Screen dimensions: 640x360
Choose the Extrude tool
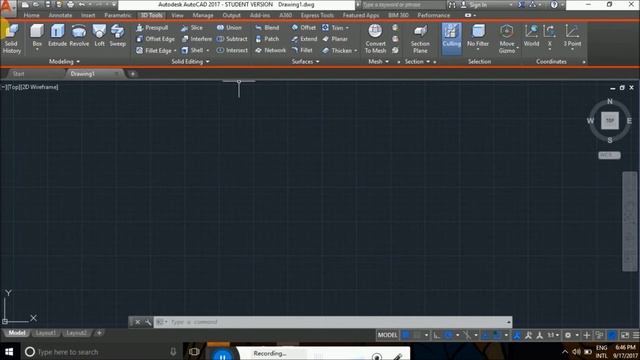(x=58, y=36)
